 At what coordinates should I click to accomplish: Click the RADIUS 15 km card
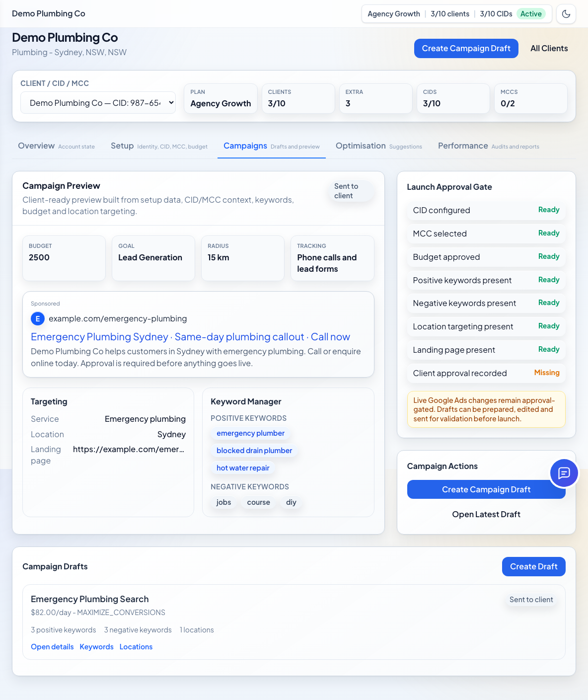243,258
